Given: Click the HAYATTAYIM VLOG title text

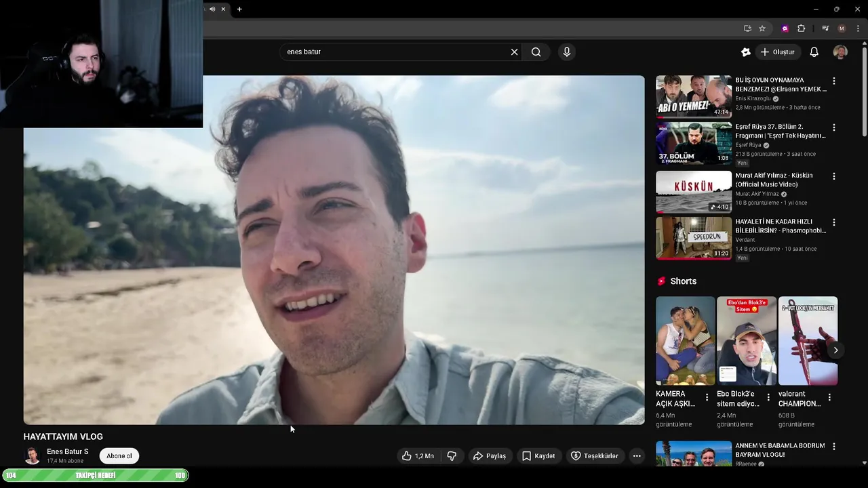Looking at the screenshot, I should [x=63, y=436].
